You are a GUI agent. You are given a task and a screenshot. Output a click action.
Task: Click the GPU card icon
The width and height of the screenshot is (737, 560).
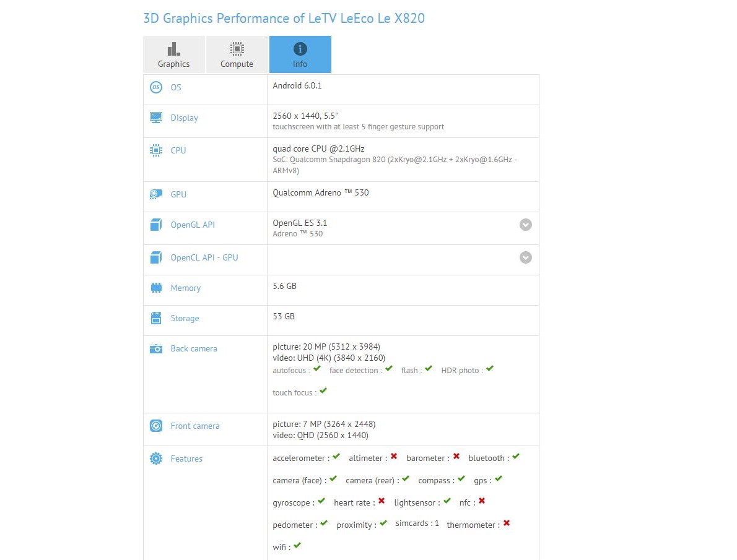tap(156, 194)
